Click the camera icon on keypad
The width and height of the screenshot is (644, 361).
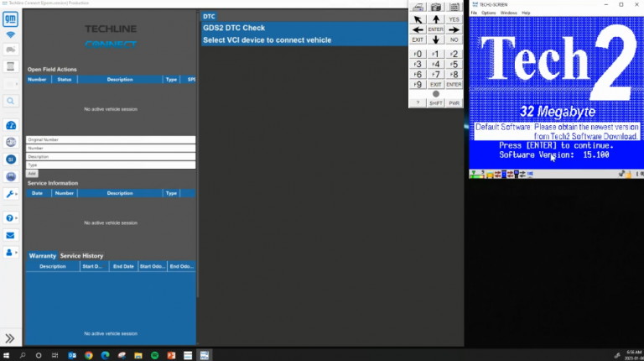coord(435,7)
